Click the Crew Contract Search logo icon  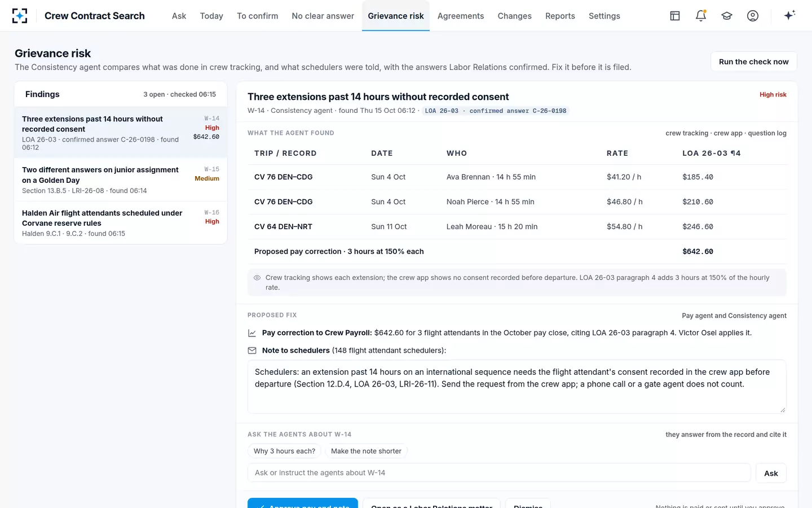click(20, 16)
